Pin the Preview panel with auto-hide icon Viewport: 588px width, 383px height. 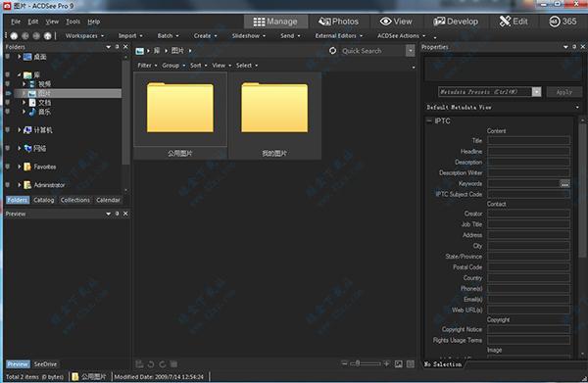tap(117, 214)
